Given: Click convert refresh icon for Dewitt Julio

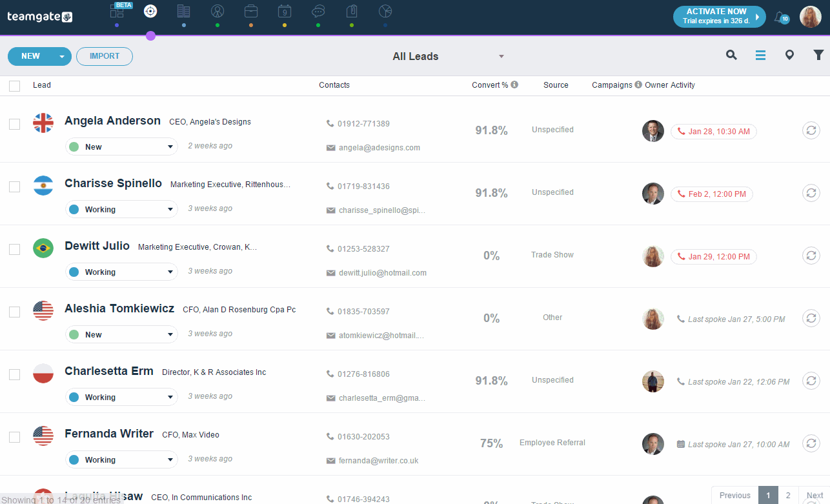Looking at the screenshot, I should (811, 256).
